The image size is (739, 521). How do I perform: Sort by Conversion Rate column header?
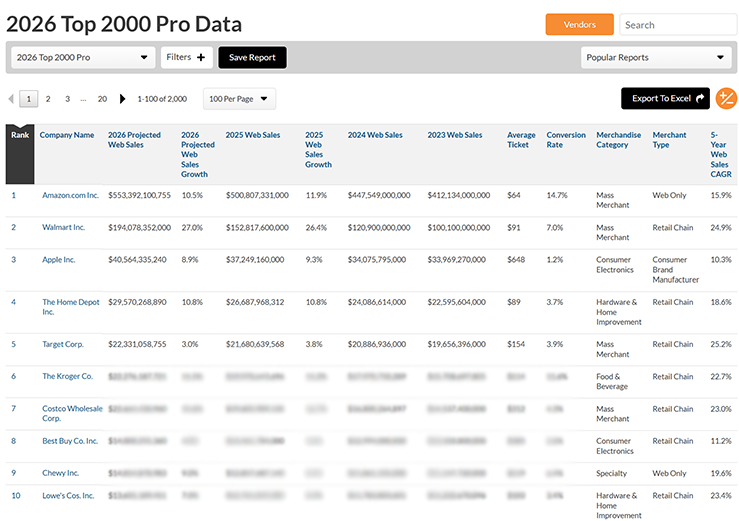pos(566,140)
